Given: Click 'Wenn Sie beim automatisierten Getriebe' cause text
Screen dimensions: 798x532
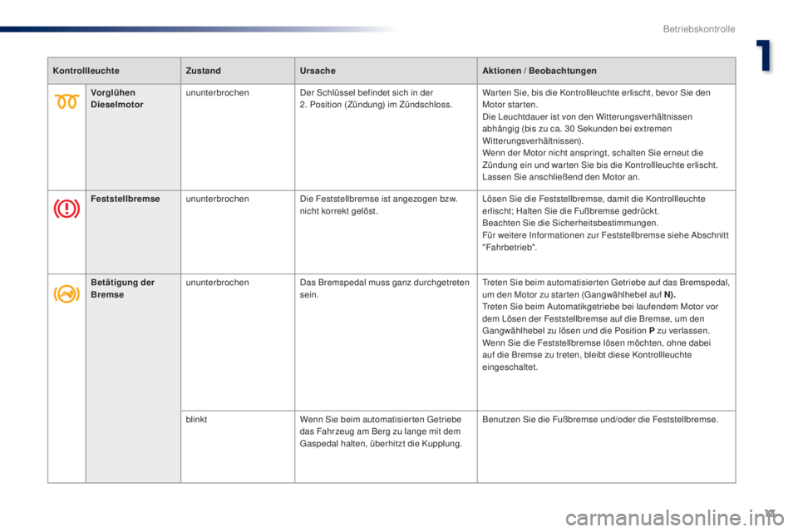Looking at the screenshot, I should point(381,419).
